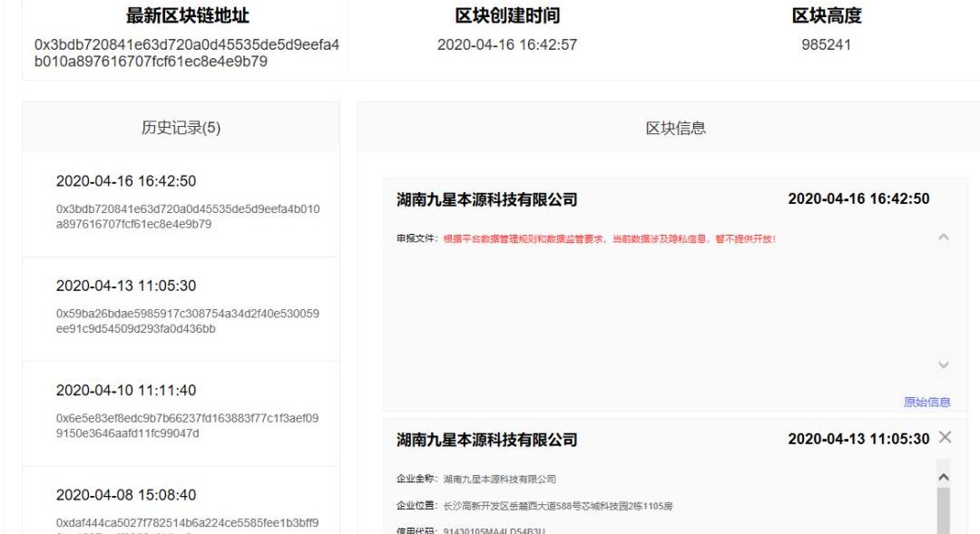Click the 区块高度 heading
This screenshot has height=534, width=980.
tap(827, 15)
